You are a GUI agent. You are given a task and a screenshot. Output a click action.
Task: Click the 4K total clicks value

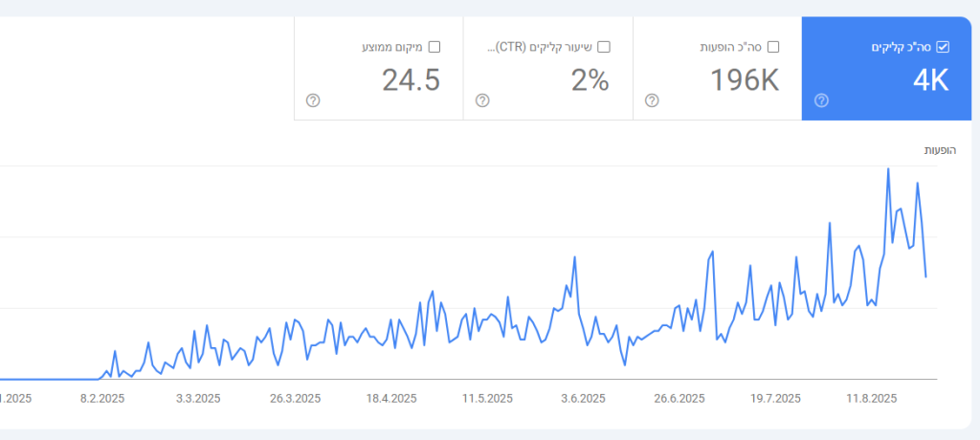[930, 81]
